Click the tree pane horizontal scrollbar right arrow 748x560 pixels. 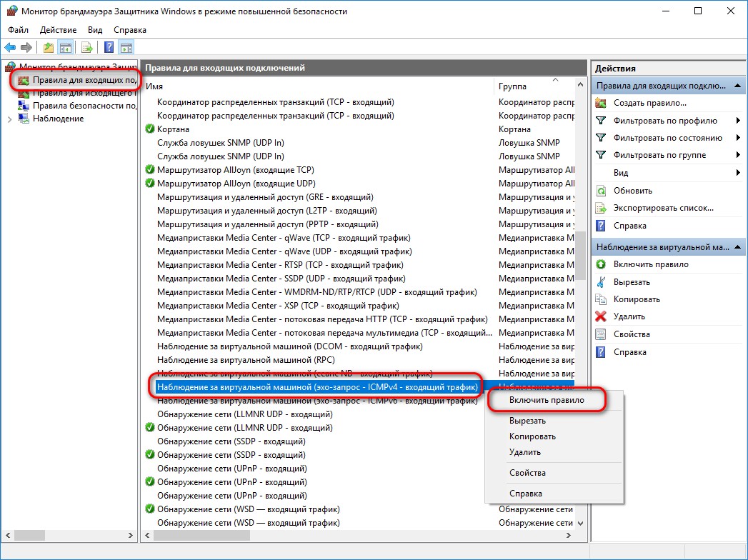131,536
